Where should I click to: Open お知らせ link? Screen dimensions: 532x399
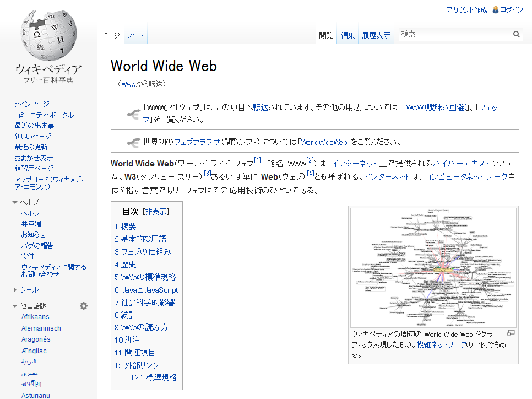point(33,235)
